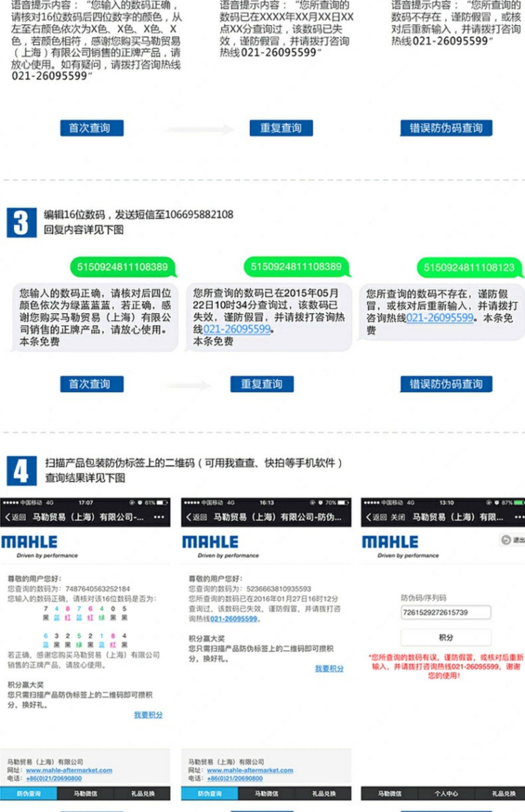Viewport: 525px width, 812px height.
Task: Click the line 回复内容详见下图
Action: (x=84, y=230)
